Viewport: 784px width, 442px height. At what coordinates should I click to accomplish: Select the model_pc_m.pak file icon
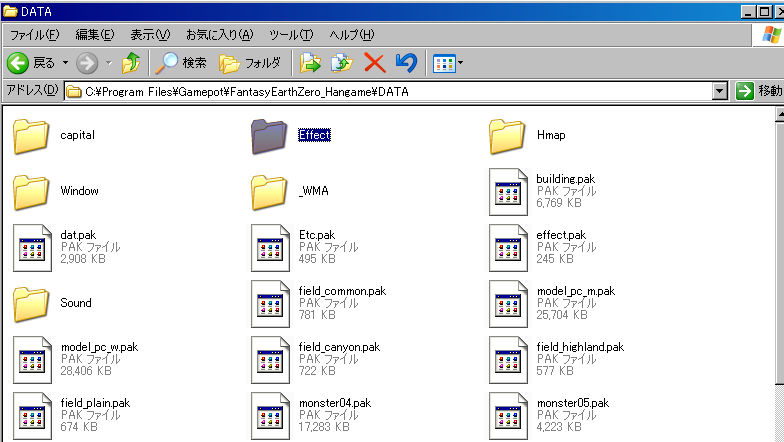508,304
